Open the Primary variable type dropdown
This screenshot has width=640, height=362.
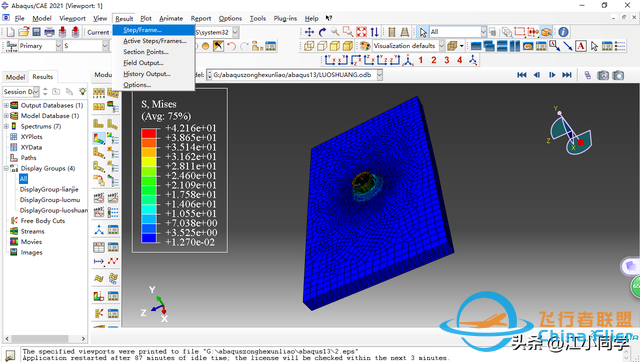(x=58, y=46)
